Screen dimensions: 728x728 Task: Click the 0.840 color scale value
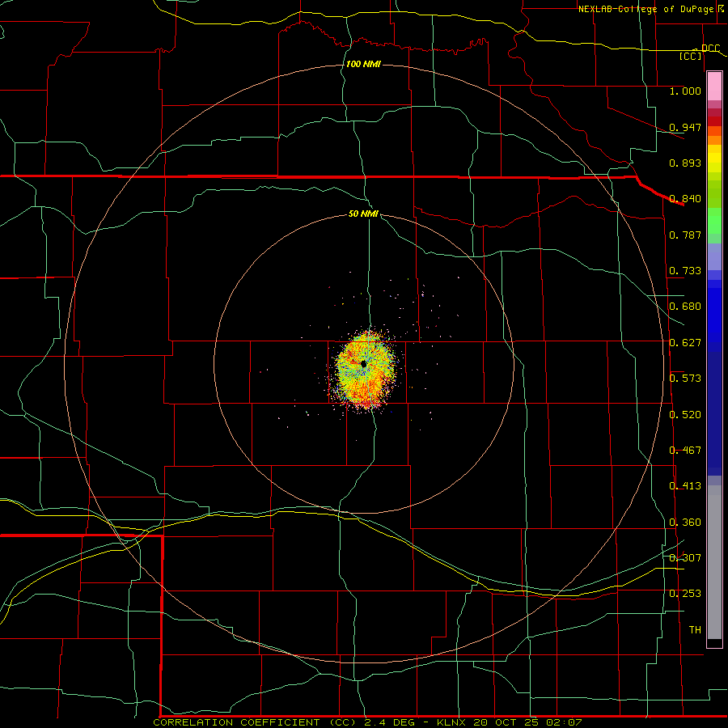click(685, 199)
